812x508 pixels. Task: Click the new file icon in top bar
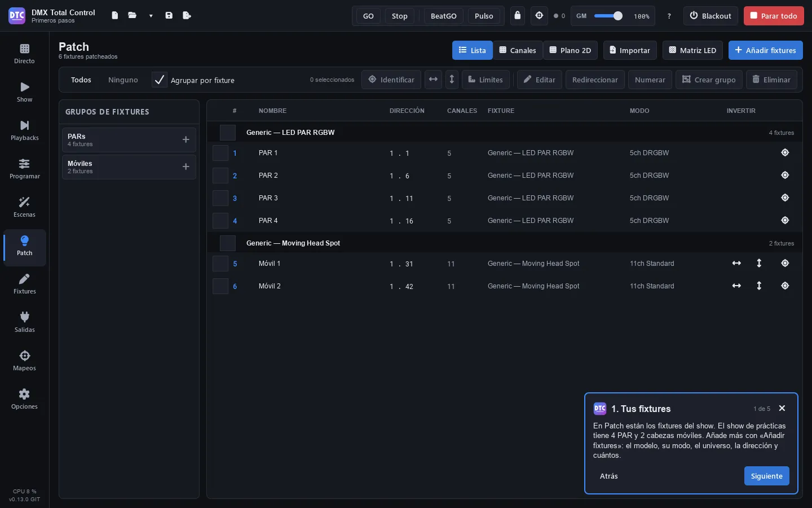115,16
